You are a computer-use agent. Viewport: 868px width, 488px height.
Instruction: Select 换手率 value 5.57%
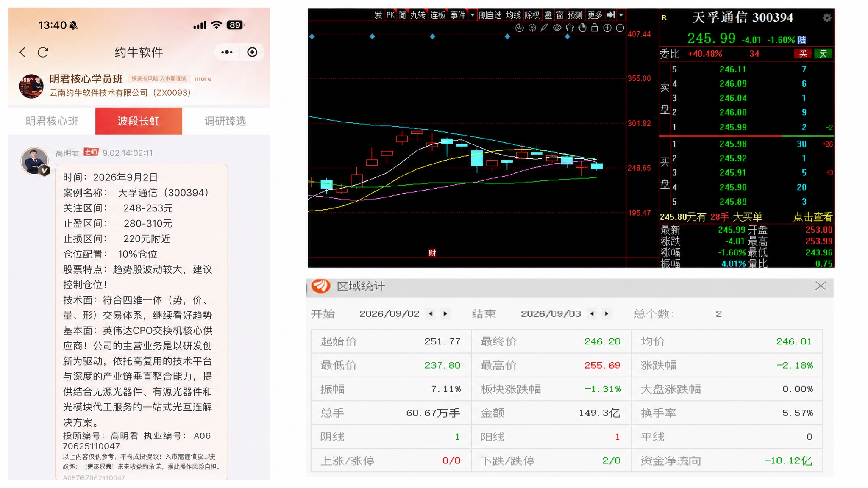[x=797, y=413]
